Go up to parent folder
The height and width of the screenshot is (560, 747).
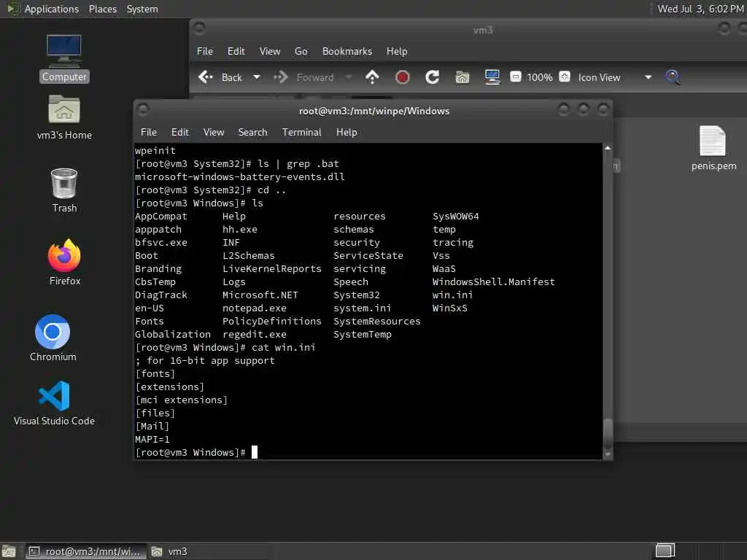[x=372, y=77]
